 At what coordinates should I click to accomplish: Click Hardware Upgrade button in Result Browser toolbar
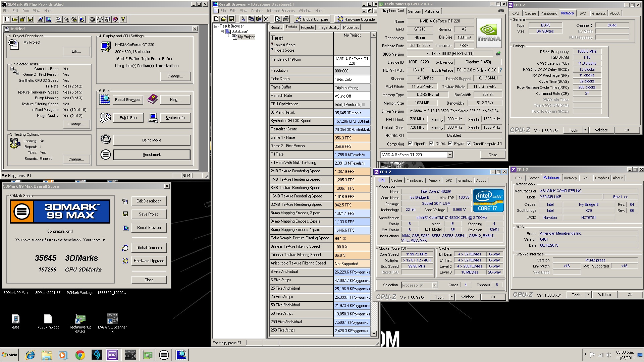point(356,19)
